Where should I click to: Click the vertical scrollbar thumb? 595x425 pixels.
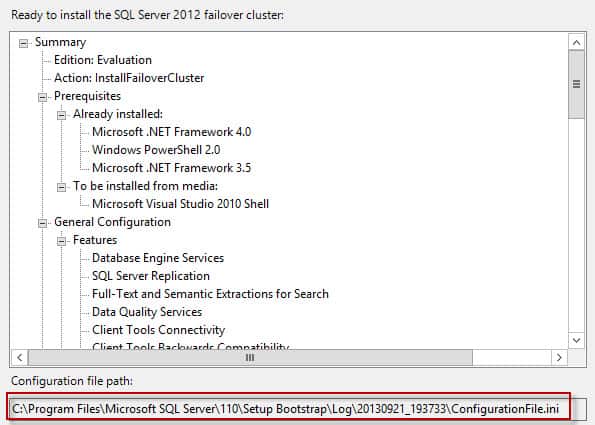point(576,84)
